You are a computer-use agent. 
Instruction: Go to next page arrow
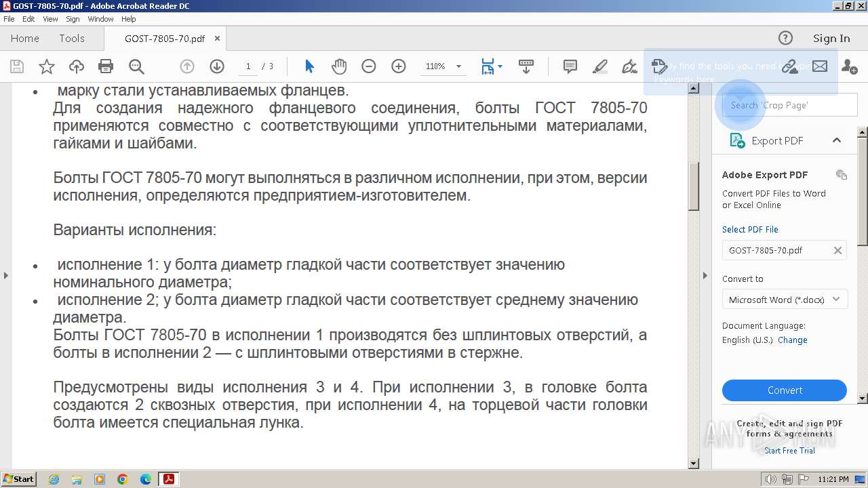pyautogui.click(x=217, y=66)
